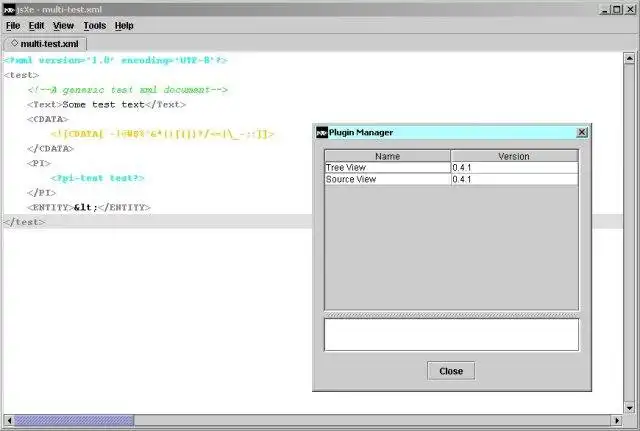
Task: Click Source View version 0.4.1 cell
Action: click(x=514, y=179)
